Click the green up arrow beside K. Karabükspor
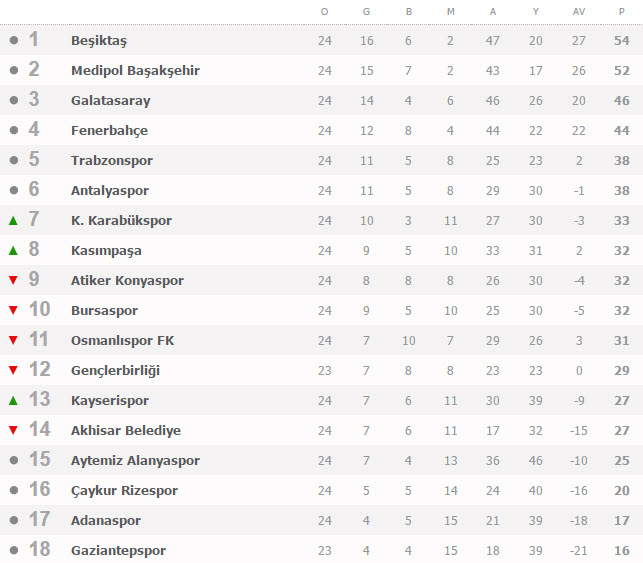 click(x=14, y=221)
